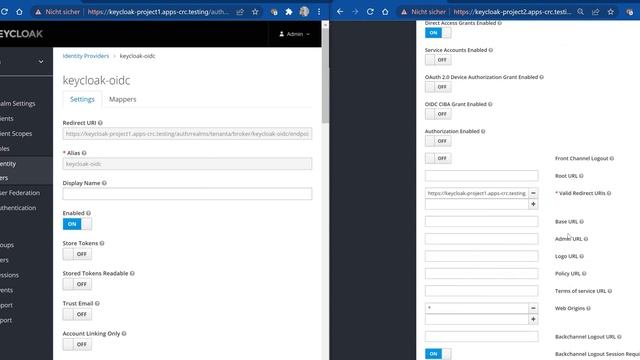Viewport: 640px width, 360px height.
Task: Enable Service Accounts Enabled switch
Action: [x=438, y=60]
